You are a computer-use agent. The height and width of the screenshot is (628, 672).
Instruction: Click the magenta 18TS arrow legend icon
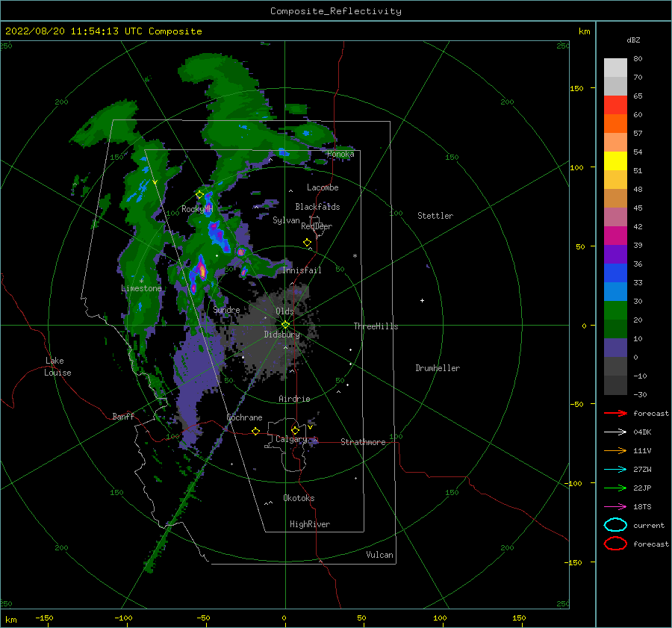pyautogui.click(x=615, y=507)
